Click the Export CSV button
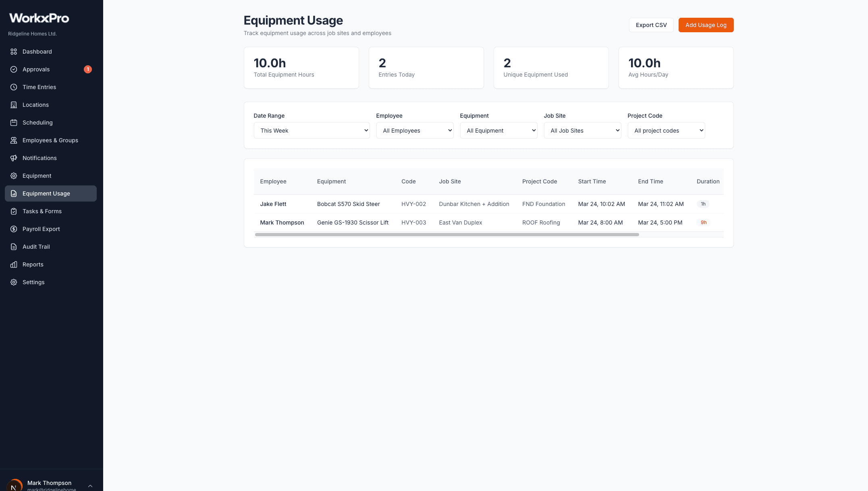Viewport: 868px width, 491px height. pos(651,25)
